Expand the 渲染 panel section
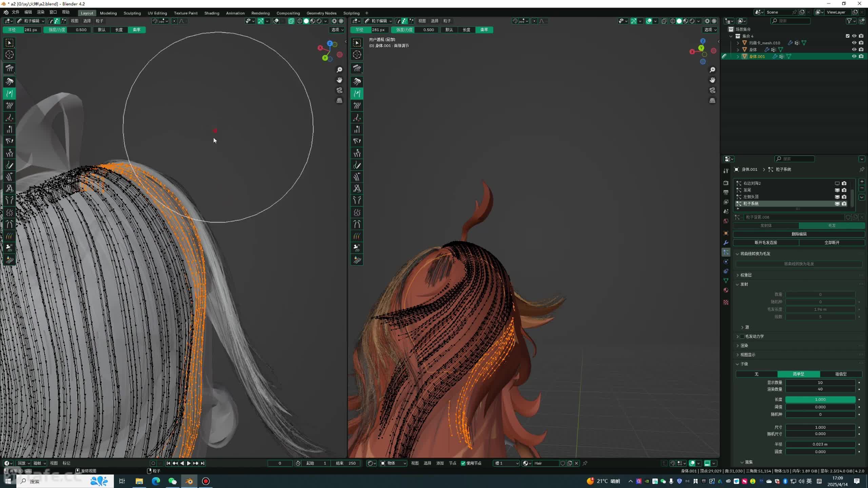The width and height of the screenshot is (868, 488). click(744, 345)
